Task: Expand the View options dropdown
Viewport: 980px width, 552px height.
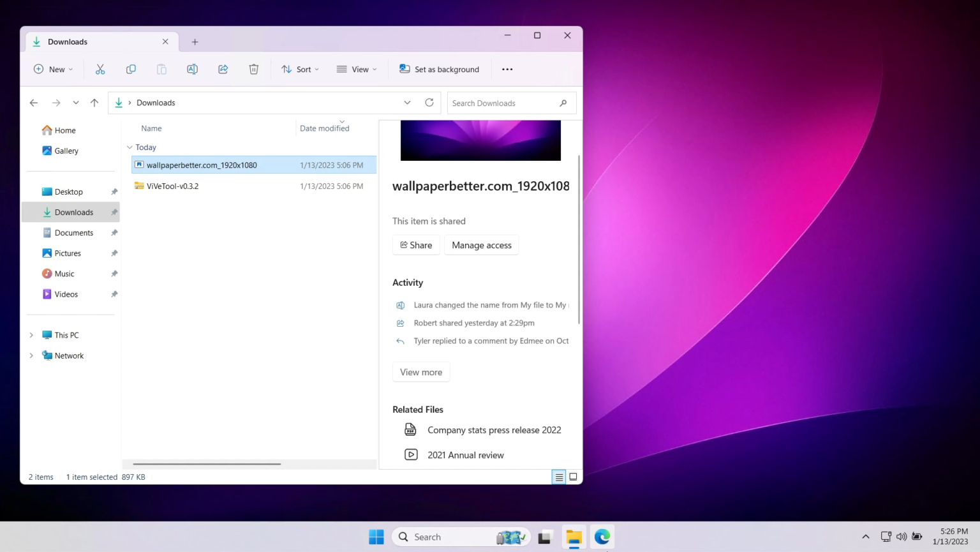Action: (x=357, y=69)
